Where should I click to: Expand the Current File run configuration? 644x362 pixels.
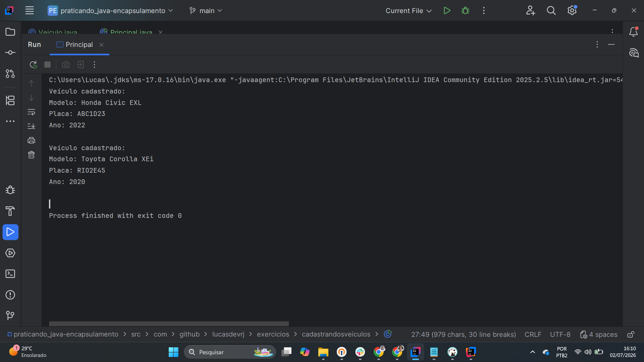point(409,11)
